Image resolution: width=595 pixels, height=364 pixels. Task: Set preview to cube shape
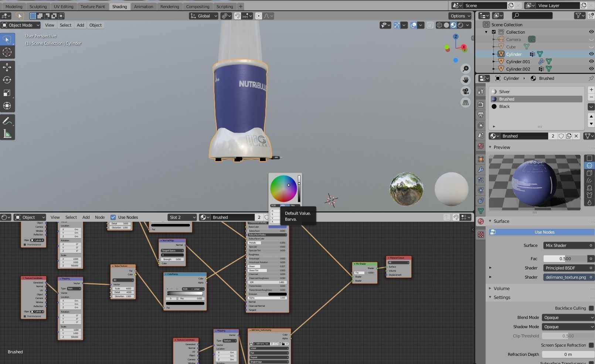[589, 173]
